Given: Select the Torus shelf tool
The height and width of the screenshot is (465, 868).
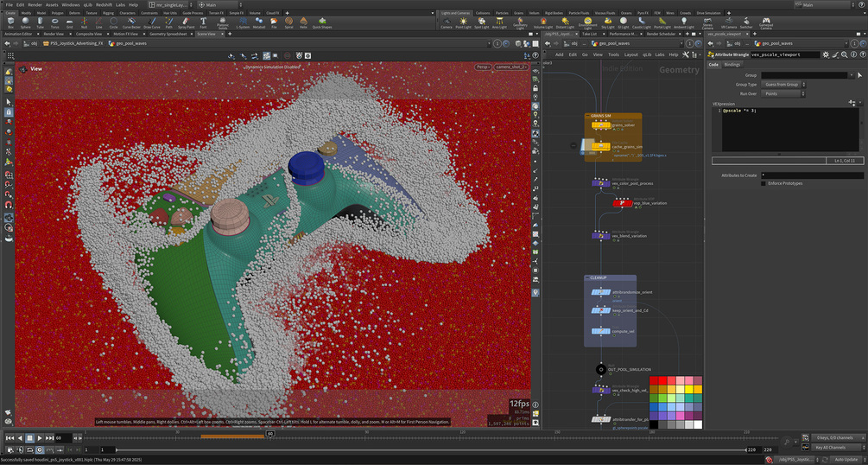Looking at the screenshot, I should click(x=54, y=22).
